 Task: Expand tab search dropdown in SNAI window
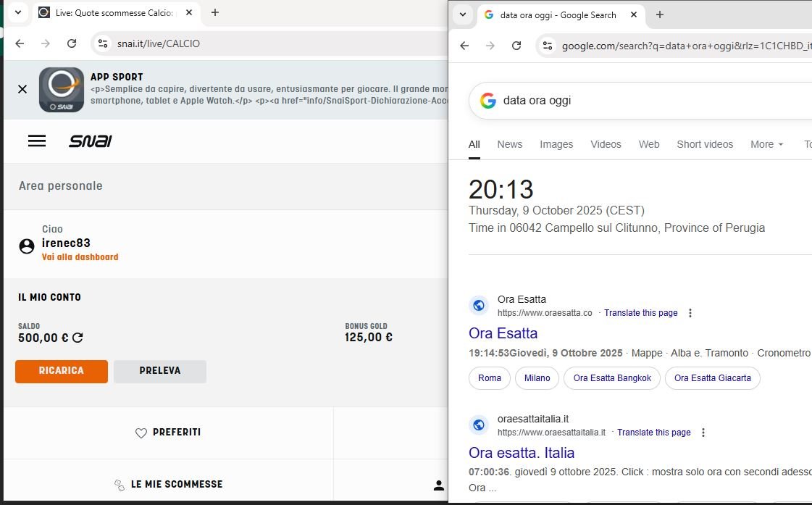click(x=18, y=12)
